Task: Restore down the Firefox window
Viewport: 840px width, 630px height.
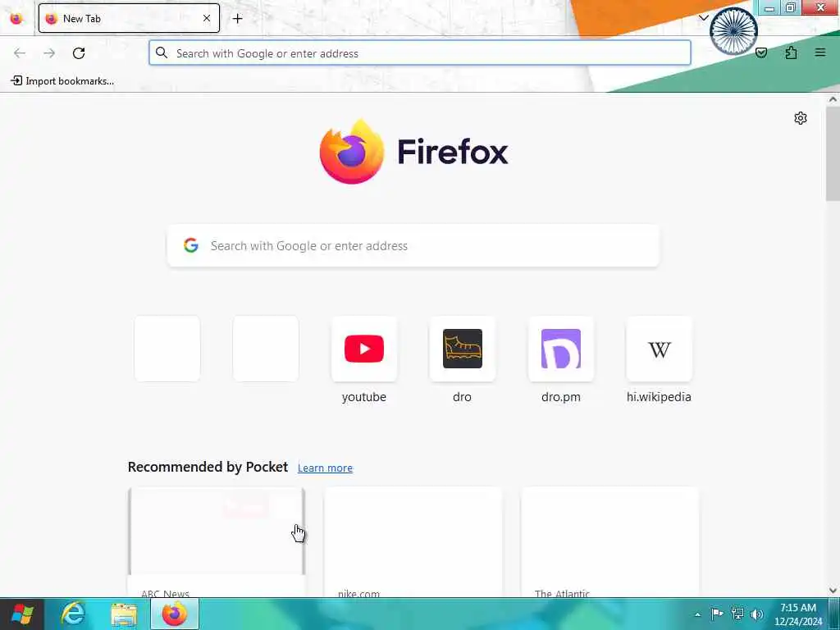Action: 790,7
